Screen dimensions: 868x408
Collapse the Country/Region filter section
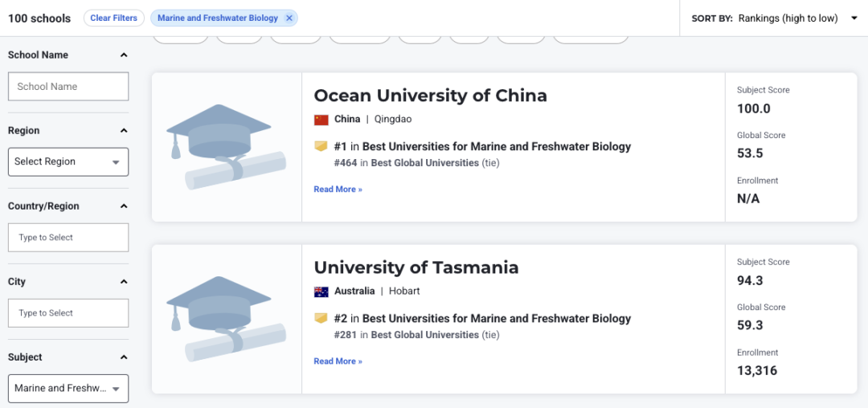tap(124, 206)
